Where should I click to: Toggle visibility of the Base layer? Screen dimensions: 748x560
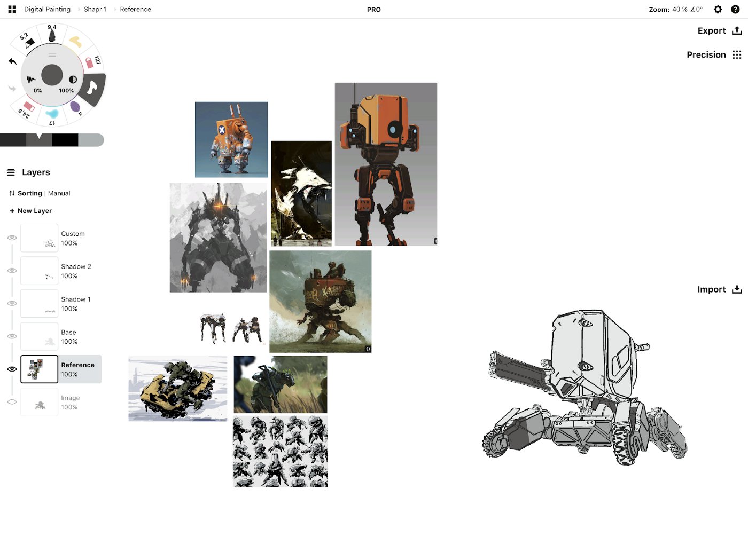pos(12,336)
